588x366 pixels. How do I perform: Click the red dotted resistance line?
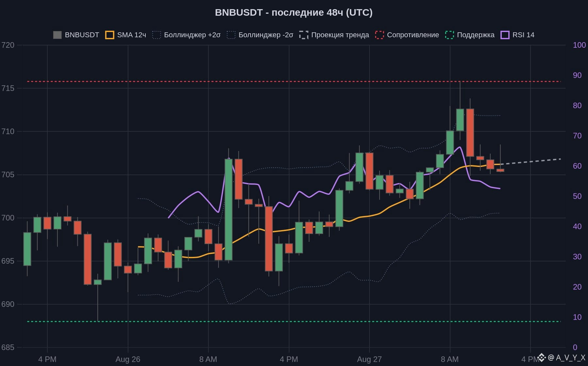click(294, 81)
